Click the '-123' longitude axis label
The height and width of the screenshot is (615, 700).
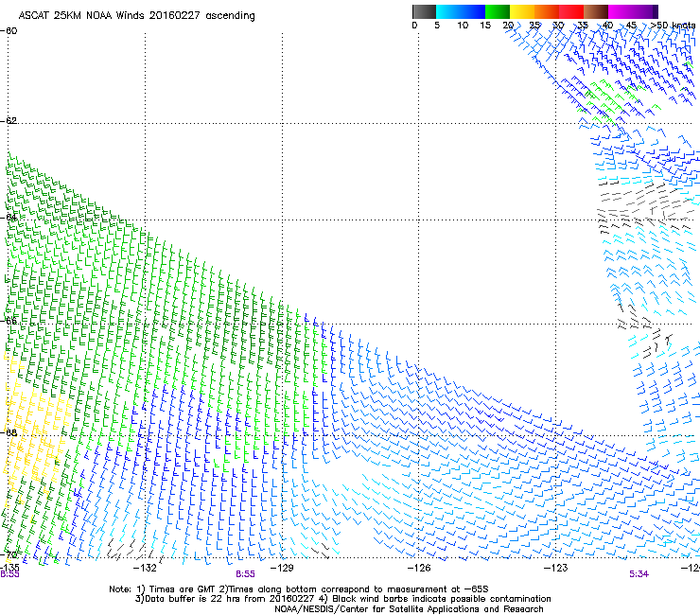point(556,568)
